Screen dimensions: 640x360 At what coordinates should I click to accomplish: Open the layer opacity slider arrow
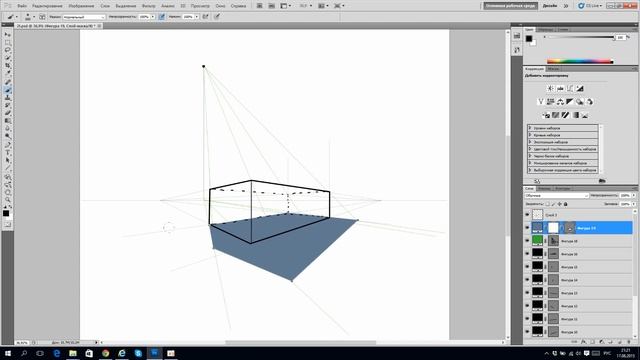[x=633, y=196]
